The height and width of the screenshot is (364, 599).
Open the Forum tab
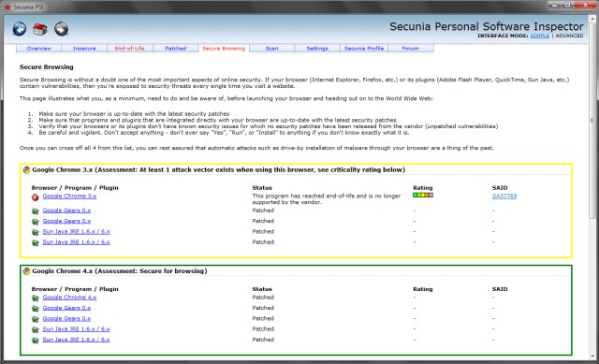point(411,49)
